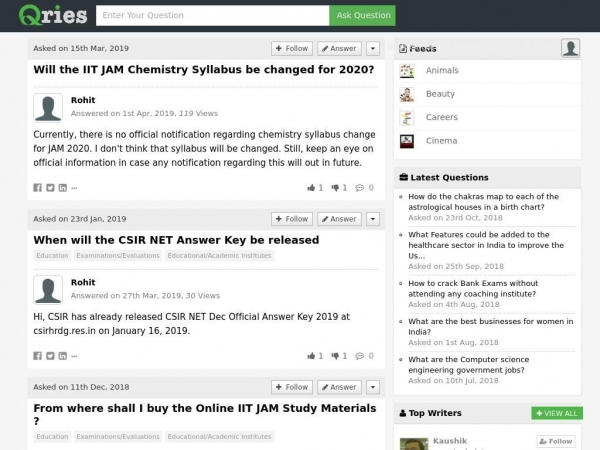Share Chemistry Syllabus answer on LinkedIn
Viewport: 600px width, 450px height.
coord(62,188)
